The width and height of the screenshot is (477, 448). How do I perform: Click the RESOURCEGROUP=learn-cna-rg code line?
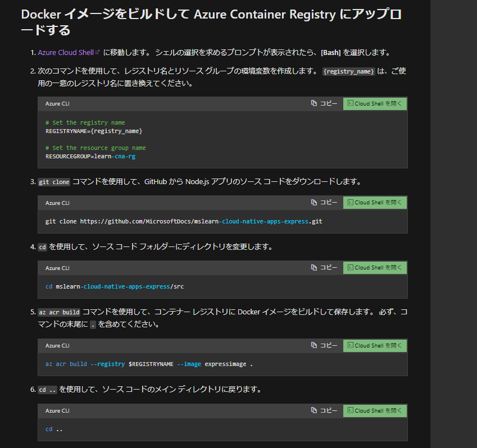click(90, 156)
